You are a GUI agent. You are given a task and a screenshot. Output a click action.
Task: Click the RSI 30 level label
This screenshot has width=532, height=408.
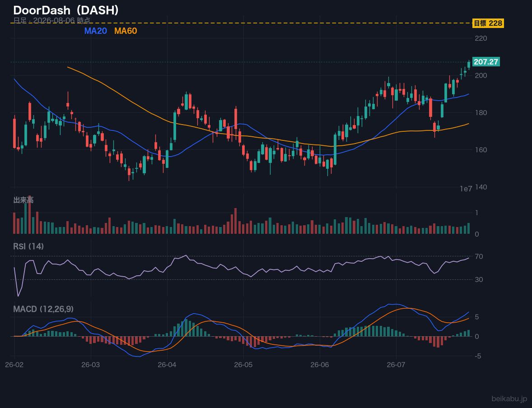point(479,279)
